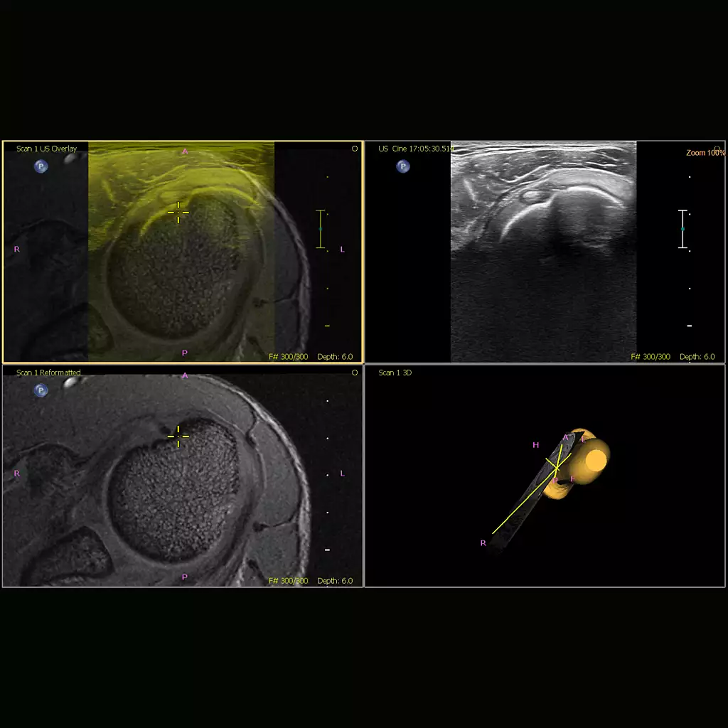This screenshot has width=728, height=728.
Task: Click the F# 300/300 counter in US Overlay
Action: pyautogui.click(x=289, y=357)
